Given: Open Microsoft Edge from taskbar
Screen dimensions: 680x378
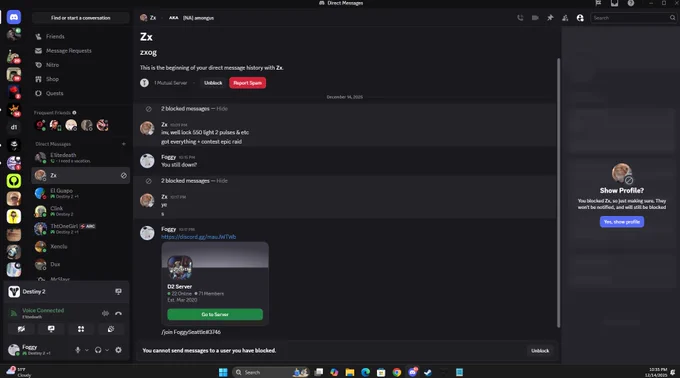Looking at the screenshot, I should (x=365, y=372).
